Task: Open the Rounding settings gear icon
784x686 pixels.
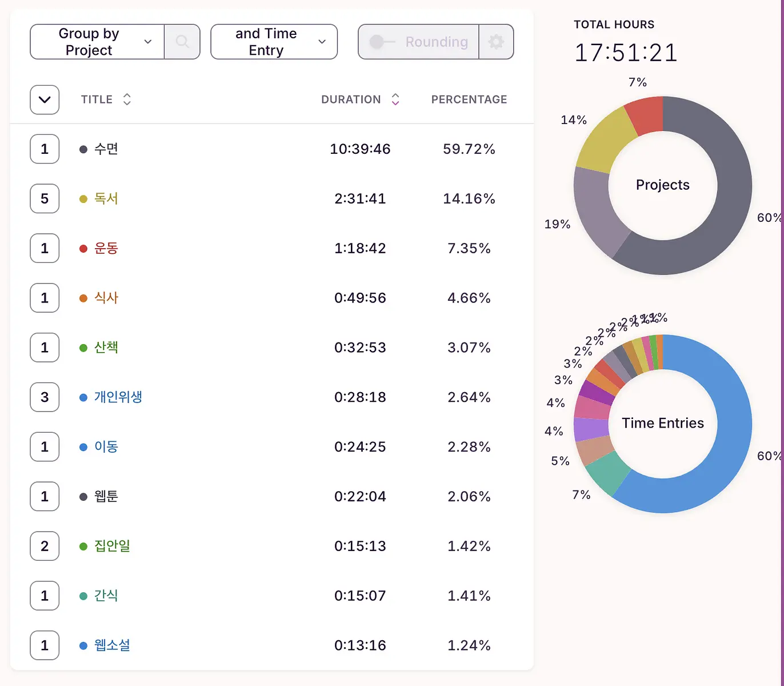Action: pos(496,42)
